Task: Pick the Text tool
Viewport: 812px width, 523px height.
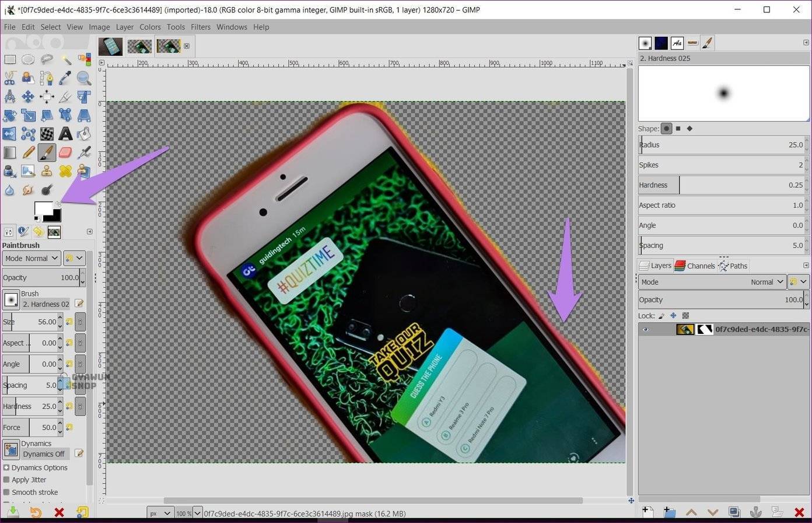Action: click(65, 134)
